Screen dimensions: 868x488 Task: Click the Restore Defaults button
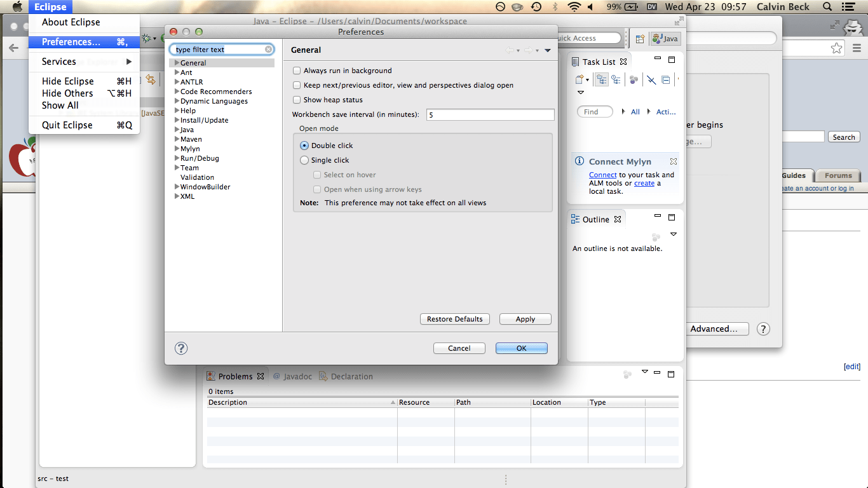coord(454,318)
